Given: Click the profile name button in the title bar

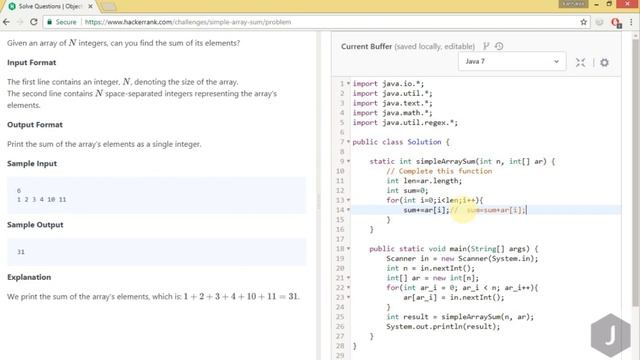Looking at the screenshot, I should [573, 4].
